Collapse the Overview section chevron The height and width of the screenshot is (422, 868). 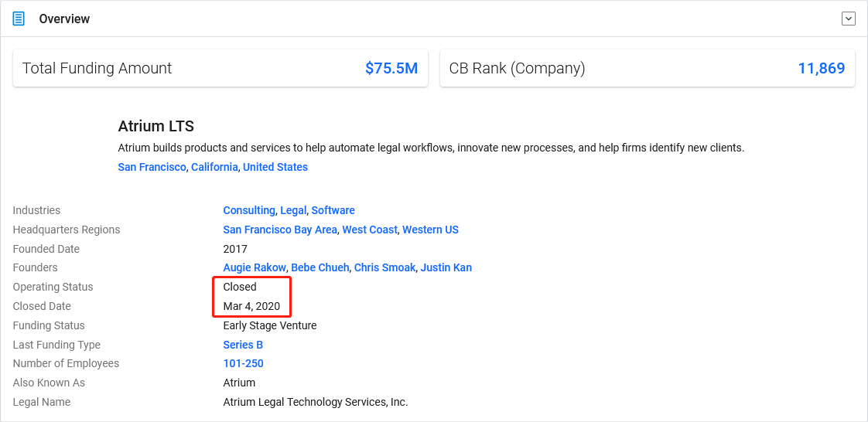pos(849,19)
